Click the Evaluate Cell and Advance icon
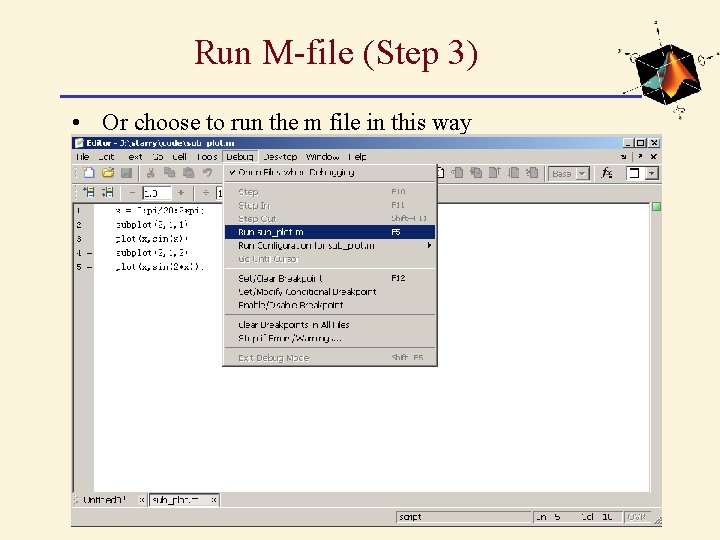This screenshot has height=540, width=720. 107,192
